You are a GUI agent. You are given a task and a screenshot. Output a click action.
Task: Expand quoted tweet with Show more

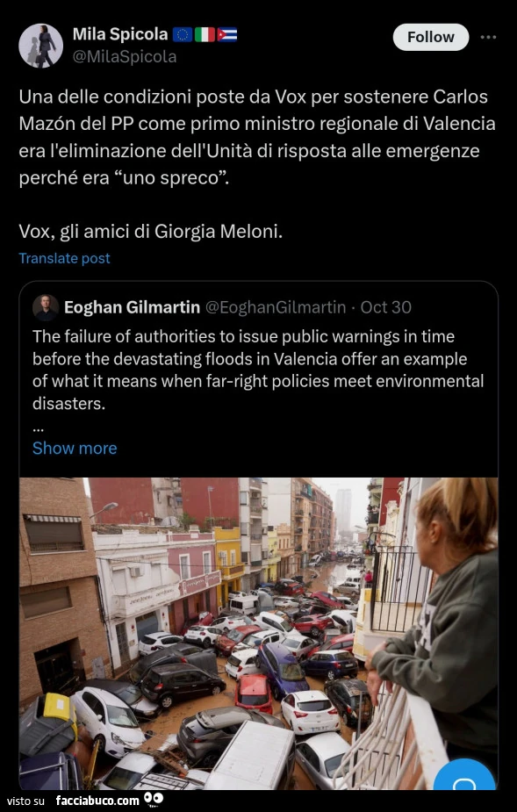tap(75, 448)
